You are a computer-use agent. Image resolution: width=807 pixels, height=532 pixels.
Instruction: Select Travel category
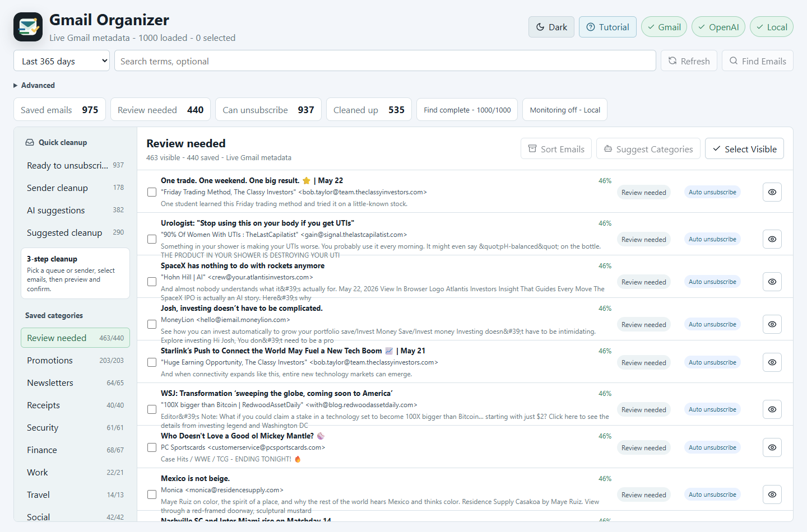[x=75, y=494]
